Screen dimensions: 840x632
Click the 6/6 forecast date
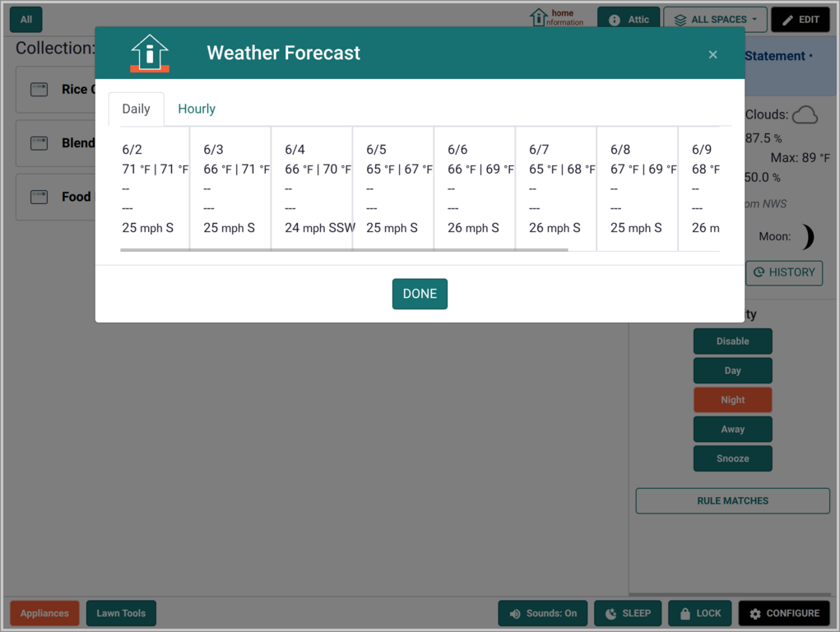point(457,150)
